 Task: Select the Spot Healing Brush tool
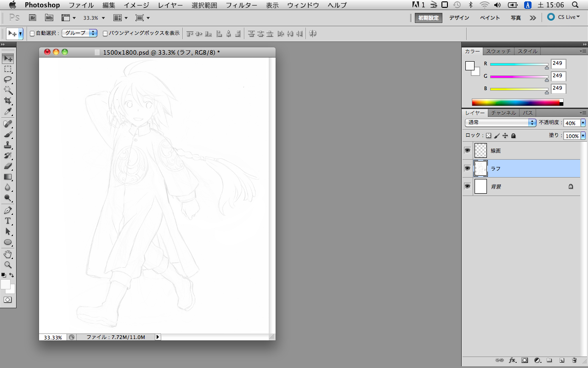[8, 124]
